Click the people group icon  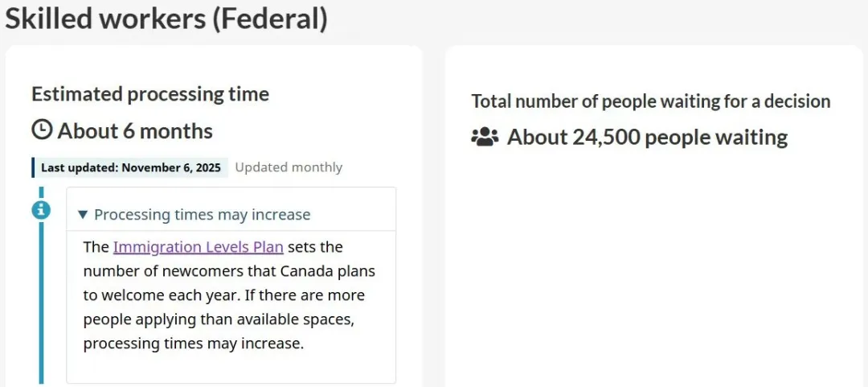(x=485, y=138)
